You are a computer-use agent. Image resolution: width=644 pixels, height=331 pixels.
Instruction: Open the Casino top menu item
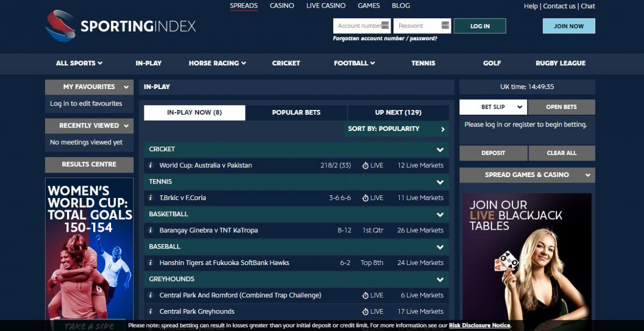[282, 6]
